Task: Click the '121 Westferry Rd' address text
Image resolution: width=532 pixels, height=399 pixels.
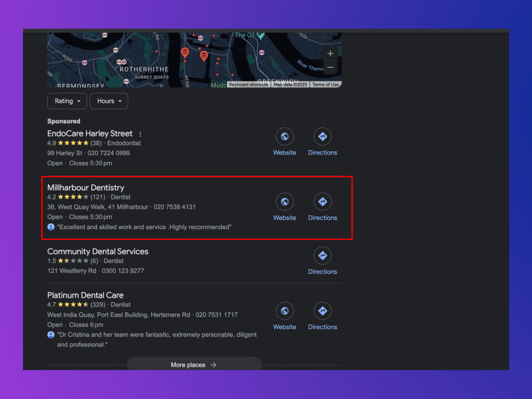Action: (x=72, y=271)
